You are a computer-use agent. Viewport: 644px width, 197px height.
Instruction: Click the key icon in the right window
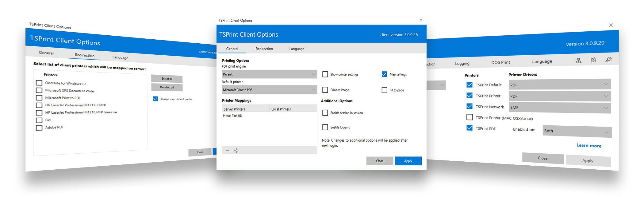coord(608,60)
